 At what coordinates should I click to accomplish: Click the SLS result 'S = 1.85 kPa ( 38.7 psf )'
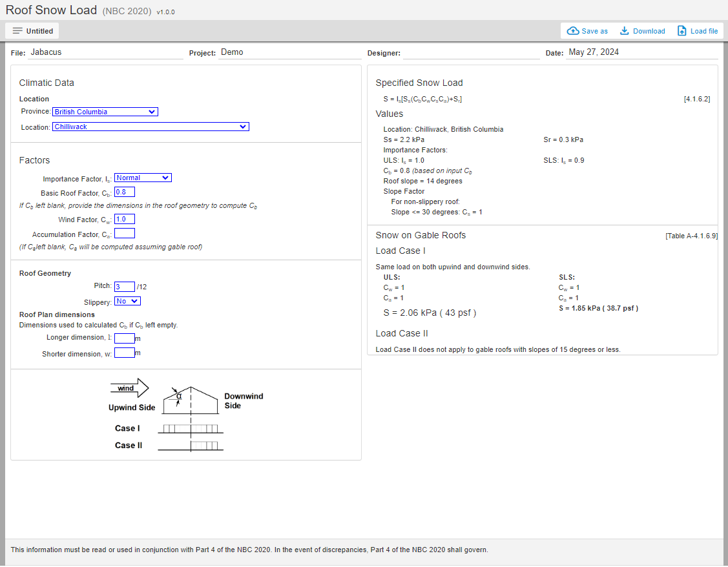coord(598,308)
